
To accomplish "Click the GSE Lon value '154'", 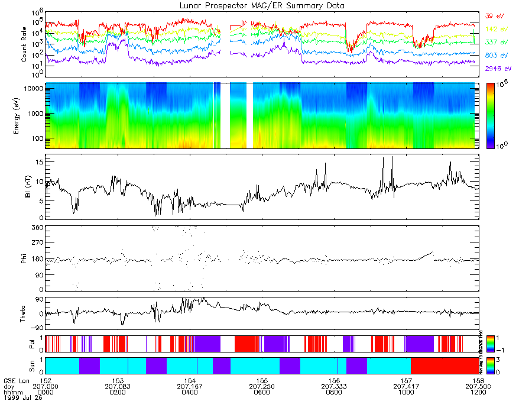I will [190, 381].
